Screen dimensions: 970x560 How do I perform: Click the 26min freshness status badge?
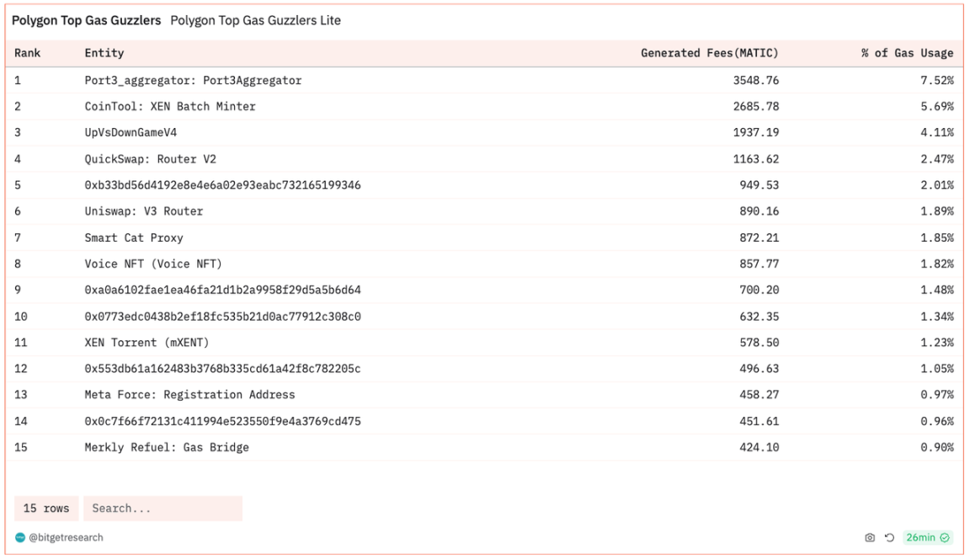(x=927, y=537)
